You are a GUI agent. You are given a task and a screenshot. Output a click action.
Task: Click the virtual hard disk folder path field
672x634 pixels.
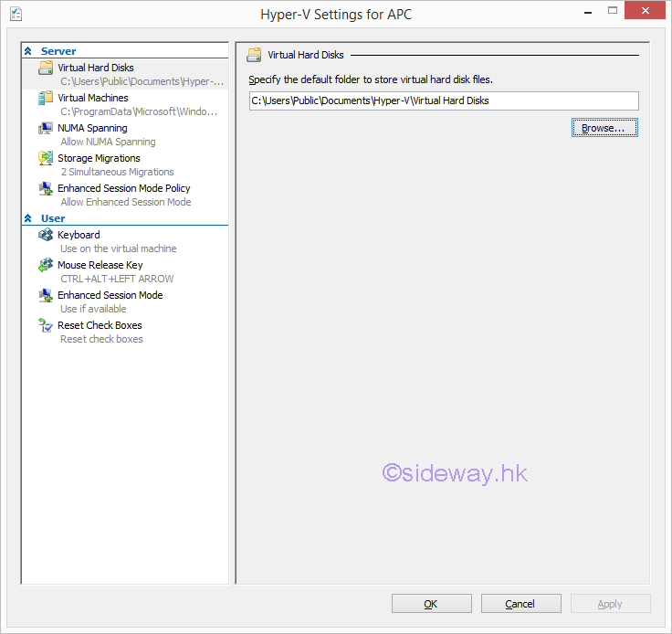pyautogui.click(x=444, y=100)
